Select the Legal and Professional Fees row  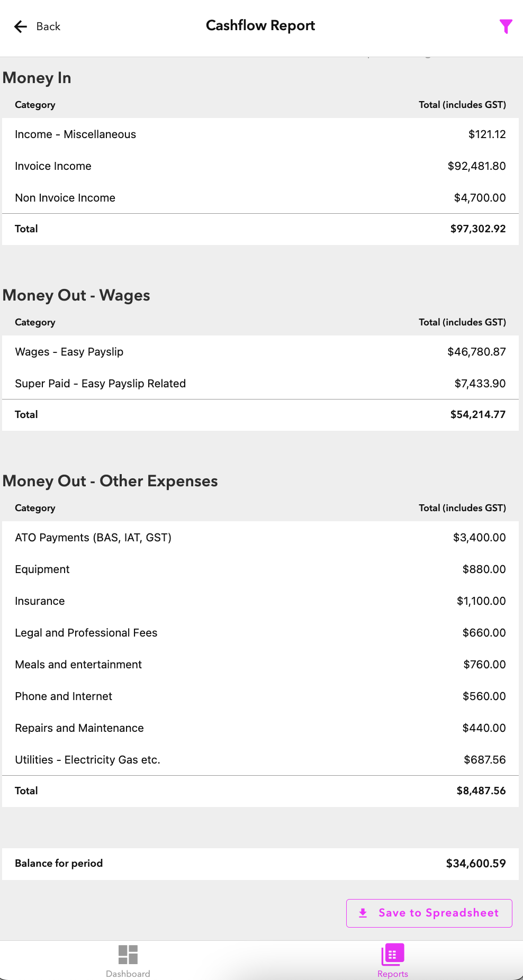click(x=260, y=633)
